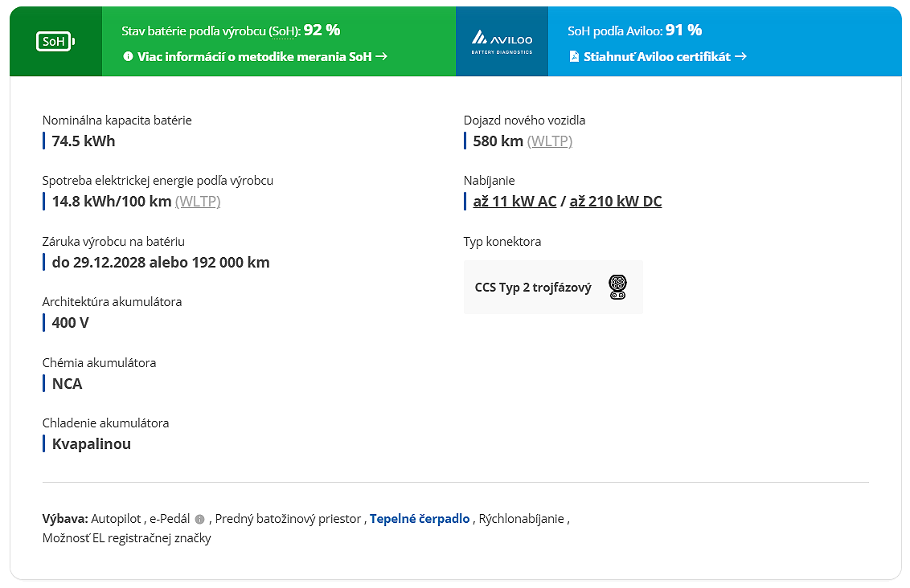Click the Nominálna kapacita batérie label
The height and width of the screenshot is (588, 910).
click(x=117, y=120)
